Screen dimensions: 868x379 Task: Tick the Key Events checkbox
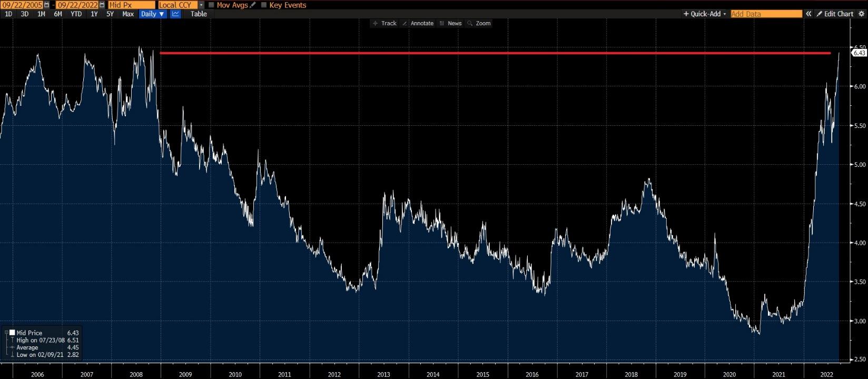point(264,5)
